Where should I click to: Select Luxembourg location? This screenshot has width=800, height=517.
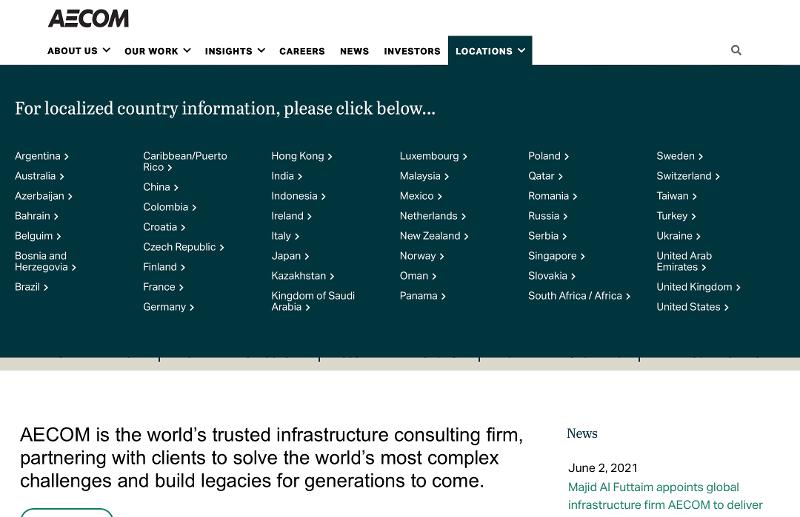433,156
